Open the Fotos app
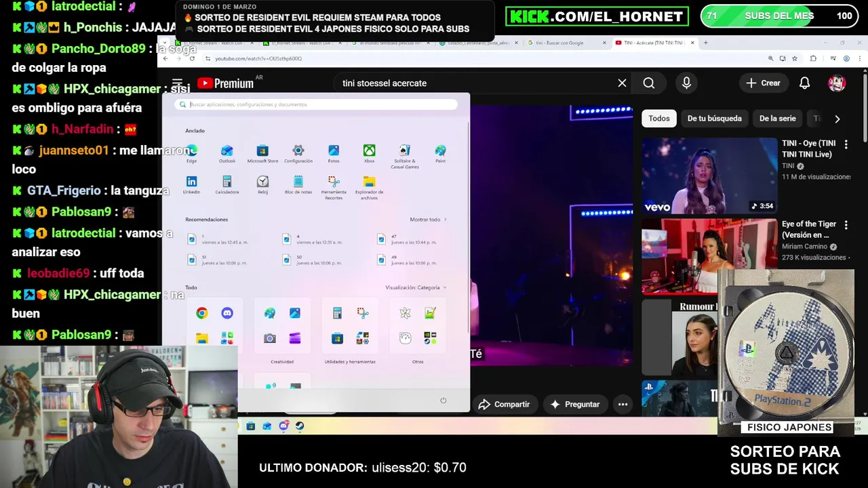The width and height of the screenshot is (868, 488). [x=334, y=154]
